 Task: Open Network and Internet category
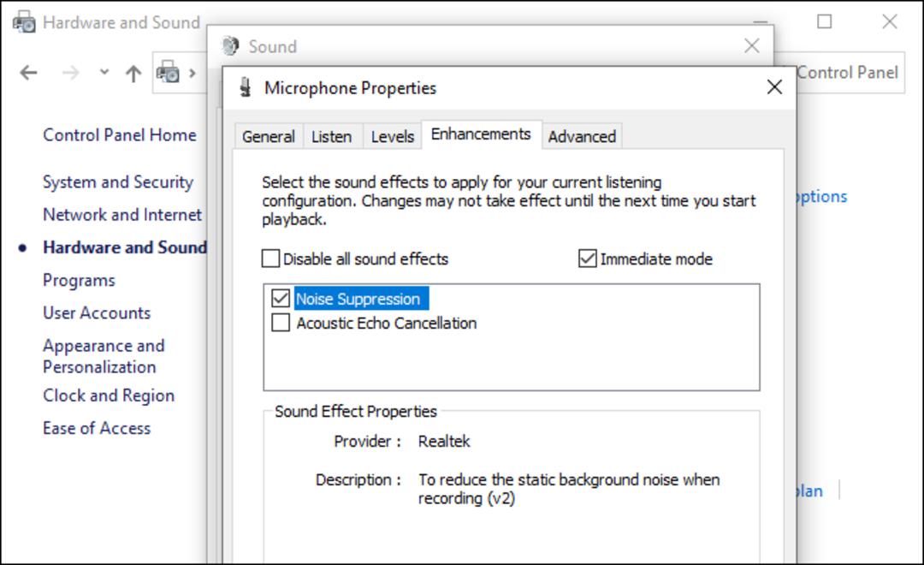(x=122, y=215)
